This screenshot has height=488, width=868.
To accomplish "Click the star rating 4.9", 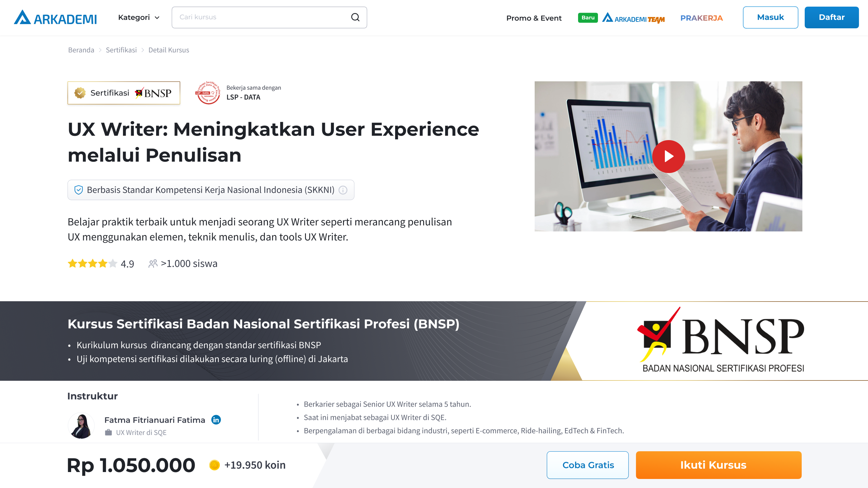I will (101, 263).
